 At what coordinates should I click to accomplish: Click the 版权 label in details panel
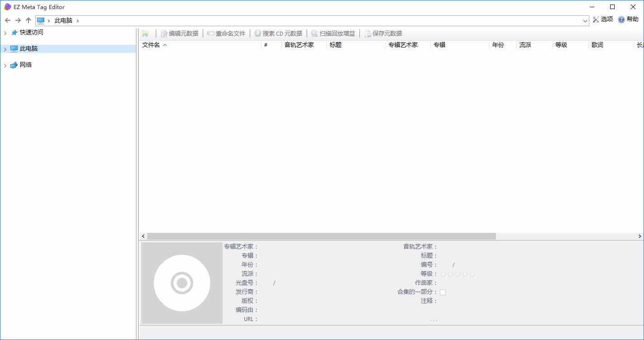click(x=250, y=301)
